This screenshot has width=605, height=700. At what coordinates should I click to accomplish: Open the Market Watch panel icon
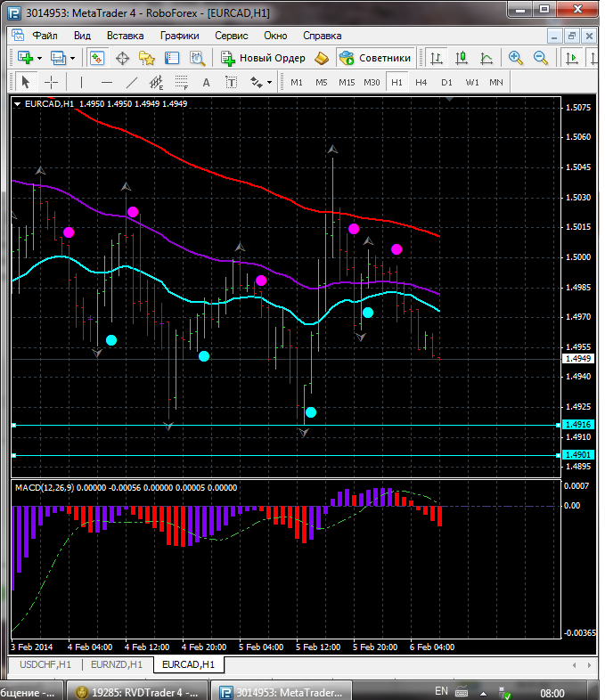point(98,58)
